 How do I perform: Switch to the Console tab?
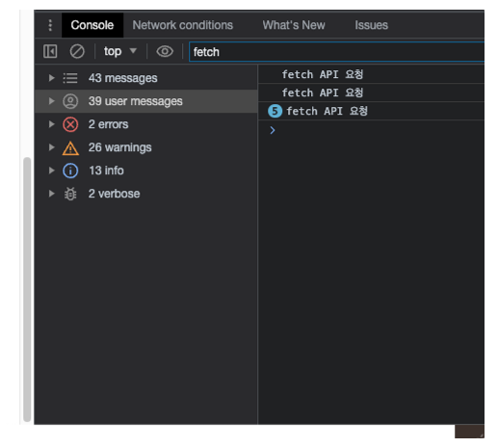92,25
